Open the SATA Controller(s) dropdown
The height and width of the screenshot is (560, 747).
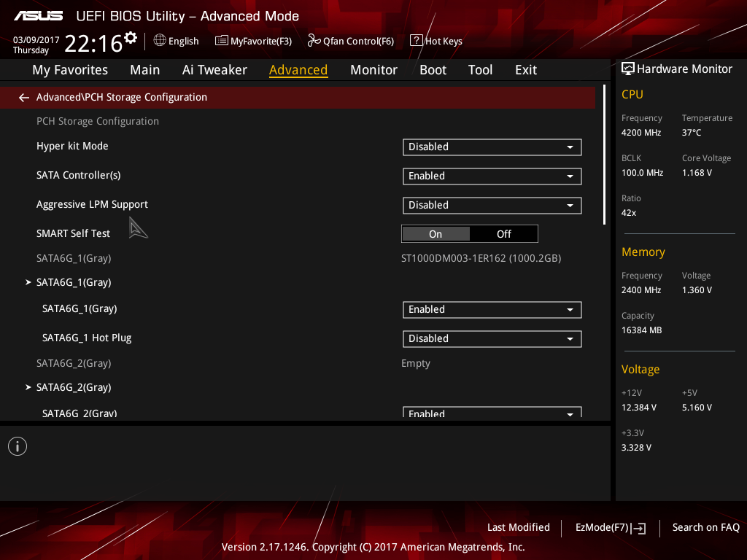pos(492,176)
